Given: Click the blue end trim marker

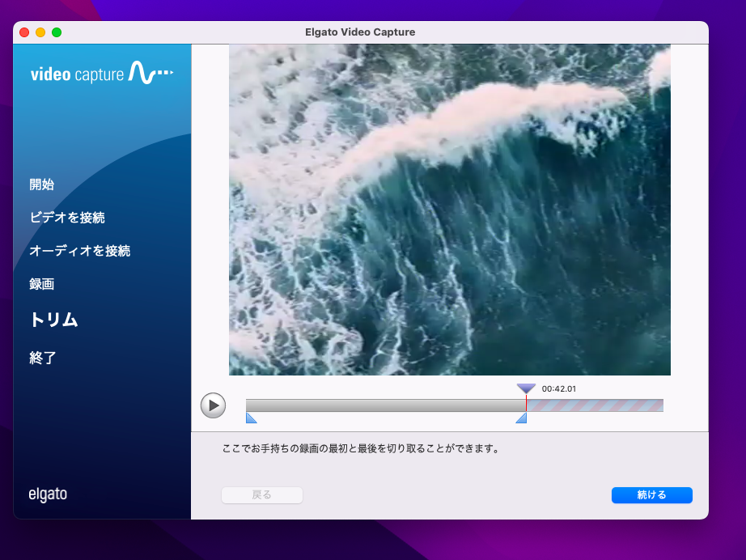Looking at the screenshot, I should click(522, 418).
